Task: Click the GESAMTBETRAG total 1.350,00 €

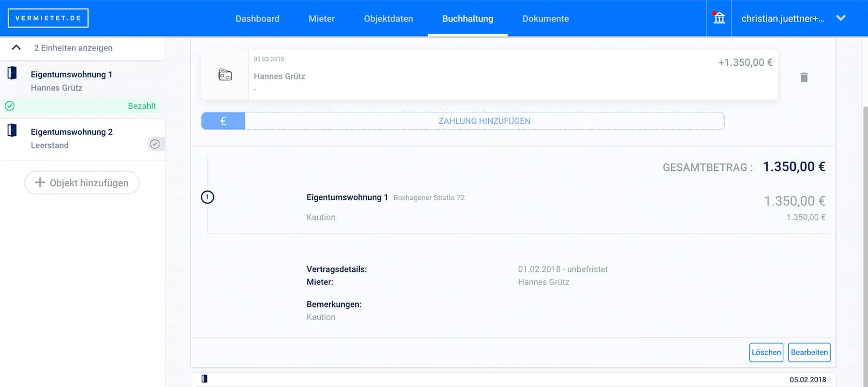Action: tap(794, 166)
